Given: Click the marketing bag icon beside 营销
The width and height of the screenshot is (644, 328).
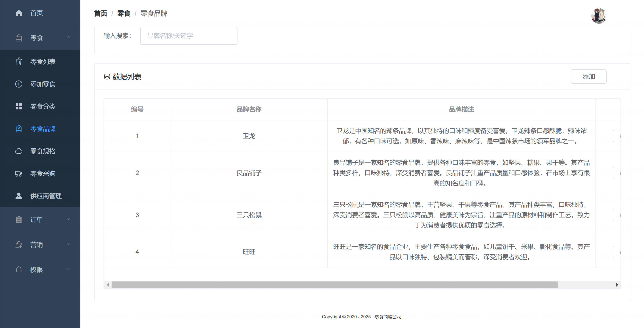Looking at the screenshot, I should click(19, 245).
